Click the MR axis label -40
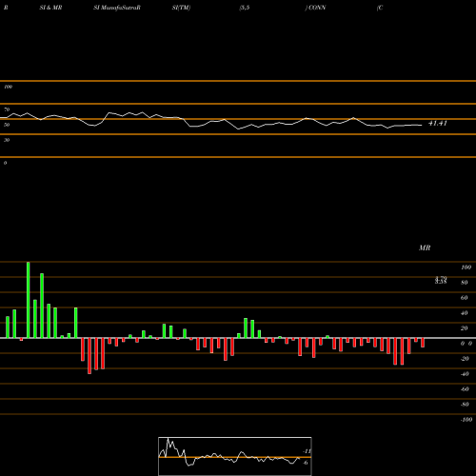Image resolution: width=476 pixels, height=476 pixels. coord(465,374)
